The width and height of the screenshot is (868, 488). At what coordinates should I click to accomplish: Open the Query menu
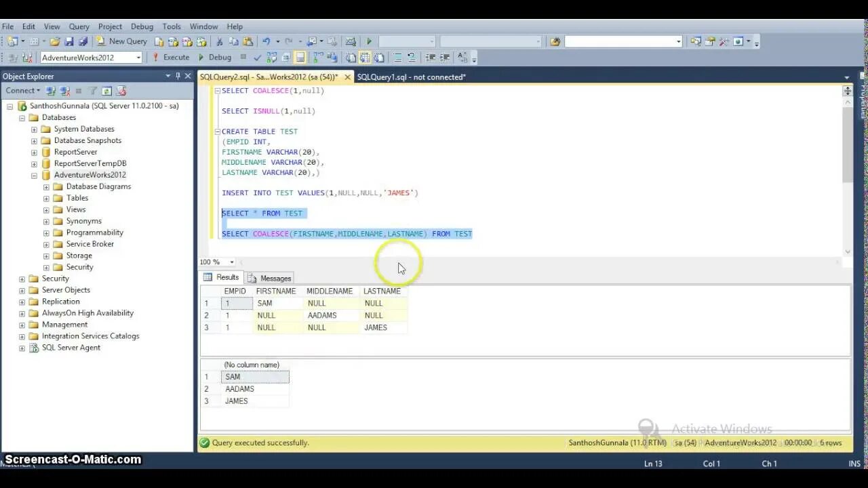tap(79, 26)
